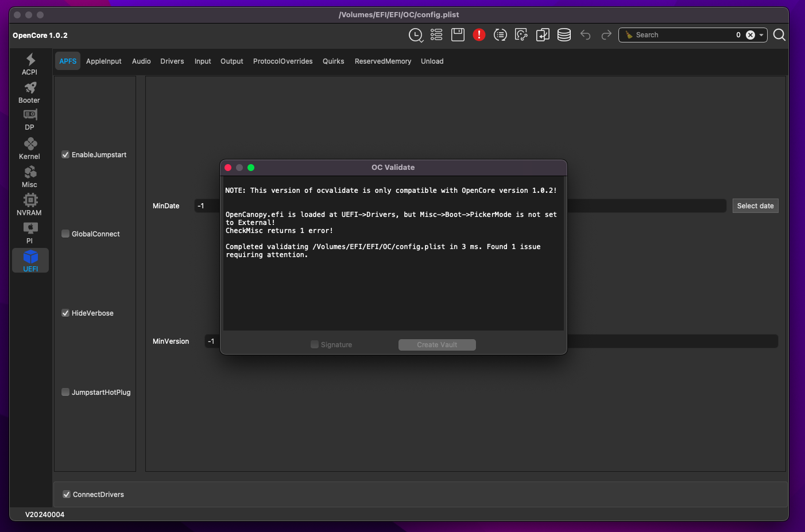Click the undo arrow icon

coord(585,35)
